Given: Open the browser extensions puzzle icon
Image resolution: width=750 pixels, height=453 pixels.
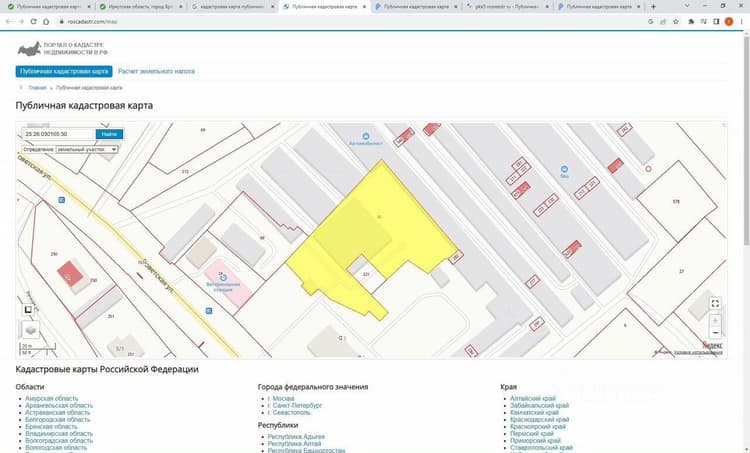Looking at the screenshot, I should [x=691, y=22].
